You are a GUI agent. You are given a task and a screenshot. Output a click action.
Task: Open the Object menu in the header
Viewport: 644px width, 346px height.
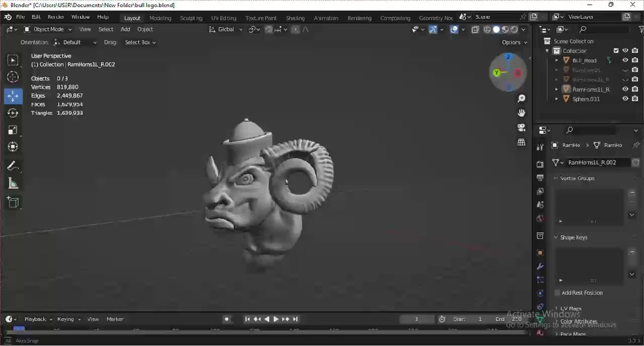tap(145, 29)
